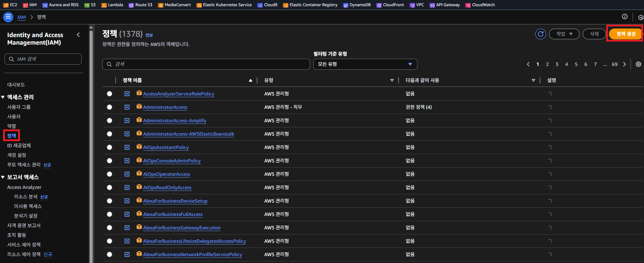Go to next page of policies

point(624,64)
